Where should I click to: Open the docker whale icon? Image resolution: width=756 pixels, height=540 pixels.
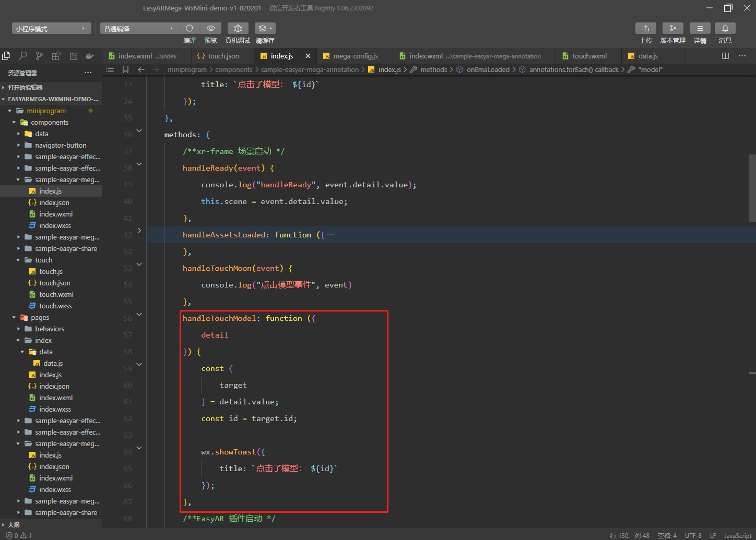tap(90, 56)
